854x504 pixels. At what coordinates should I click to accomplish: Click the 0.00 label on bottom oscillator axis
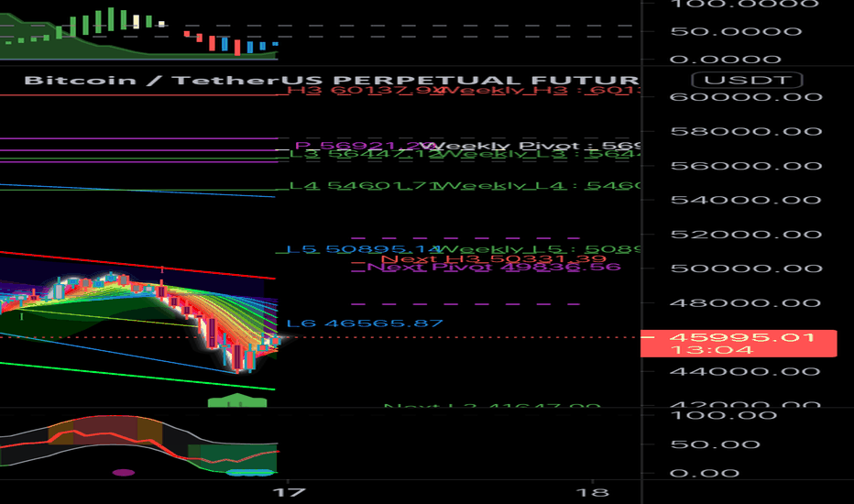pyautogui.click(x=705, y=473)
